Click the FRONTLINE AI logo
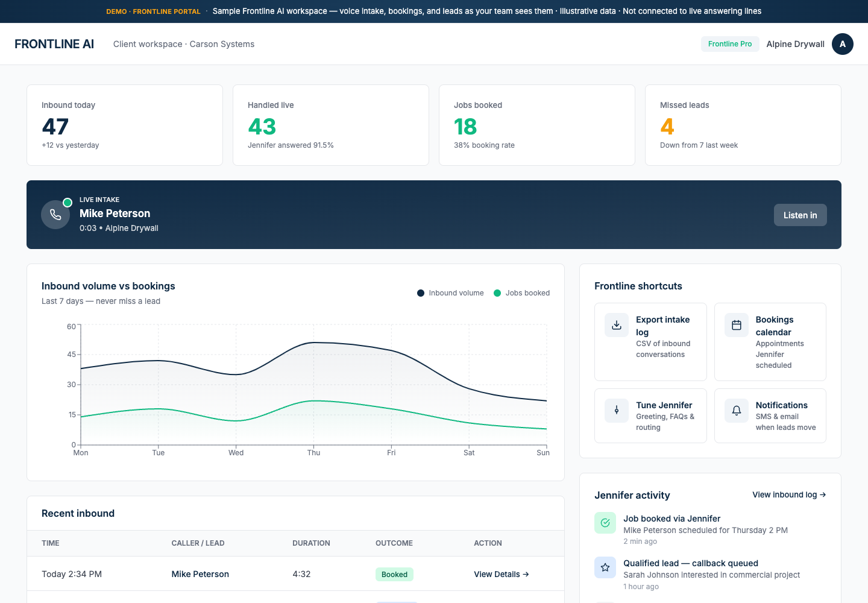The width and height of the screenshot is (868, 603). coord(54,44)
